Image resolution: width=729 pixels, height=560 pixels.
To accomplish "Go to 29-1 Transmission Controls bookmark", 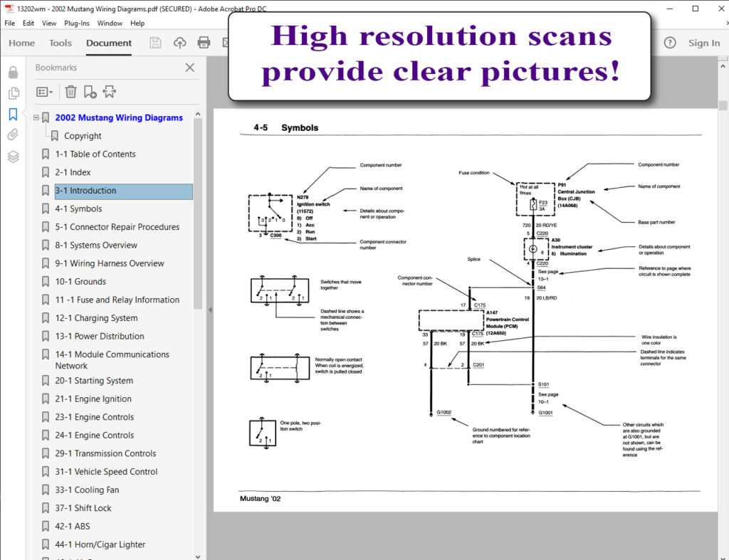I will tap(105, 453).
